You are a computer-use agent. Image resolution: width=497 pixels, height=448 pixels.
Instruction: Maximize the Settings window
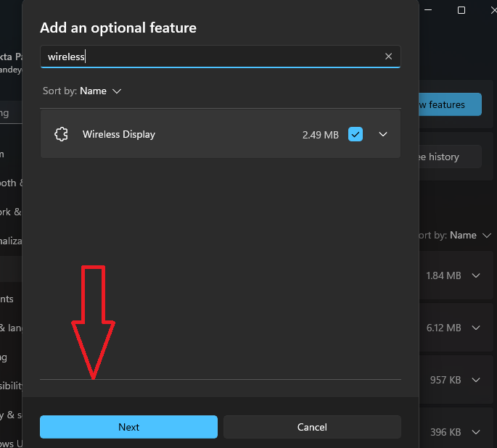click(x=461, y=10)
